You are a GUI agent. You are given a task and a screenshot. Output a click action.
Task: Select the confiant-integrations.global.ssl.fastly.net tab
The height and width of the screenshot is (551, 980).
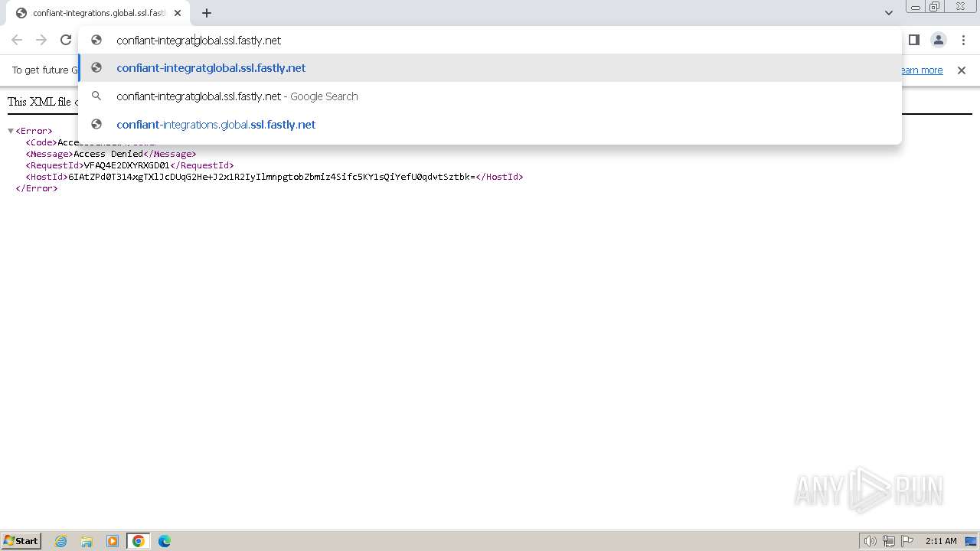98,13
